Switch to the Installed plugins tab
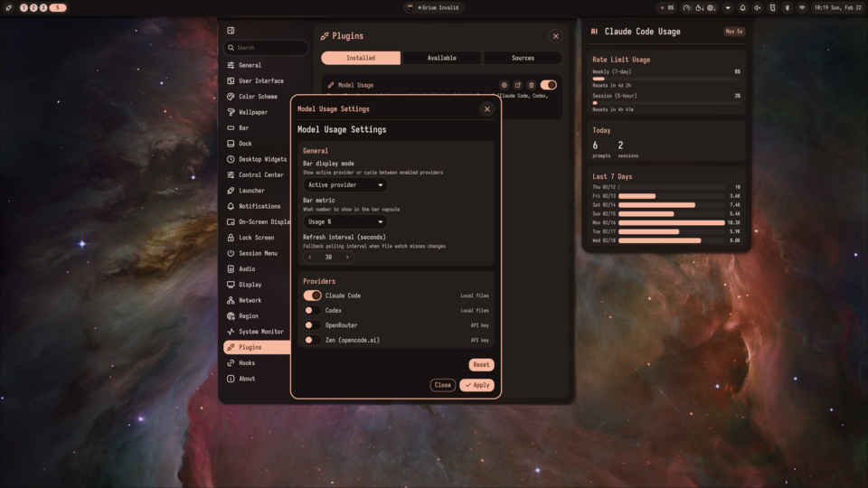 click(361, 58)
